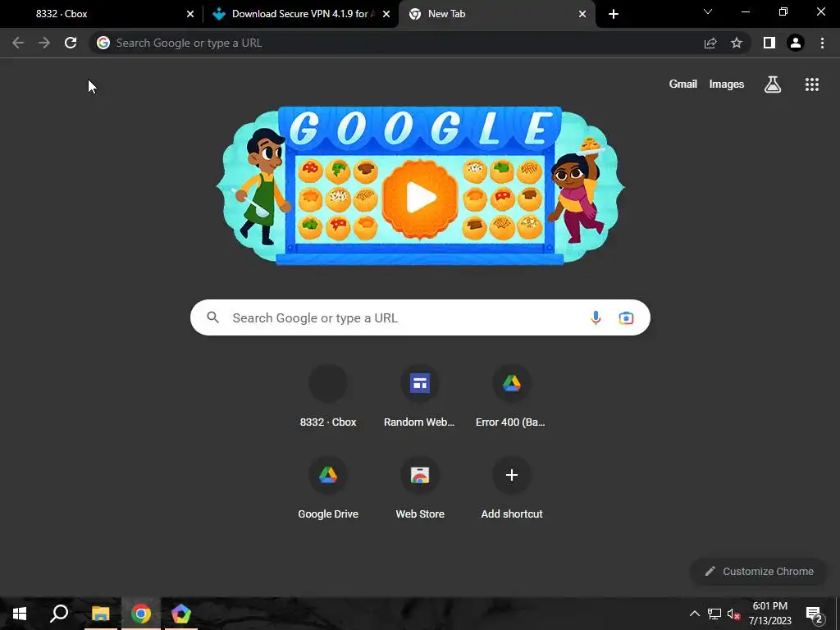Open the side panel
The height and width of the screenshot is (630, 840).
click(769, 43)
